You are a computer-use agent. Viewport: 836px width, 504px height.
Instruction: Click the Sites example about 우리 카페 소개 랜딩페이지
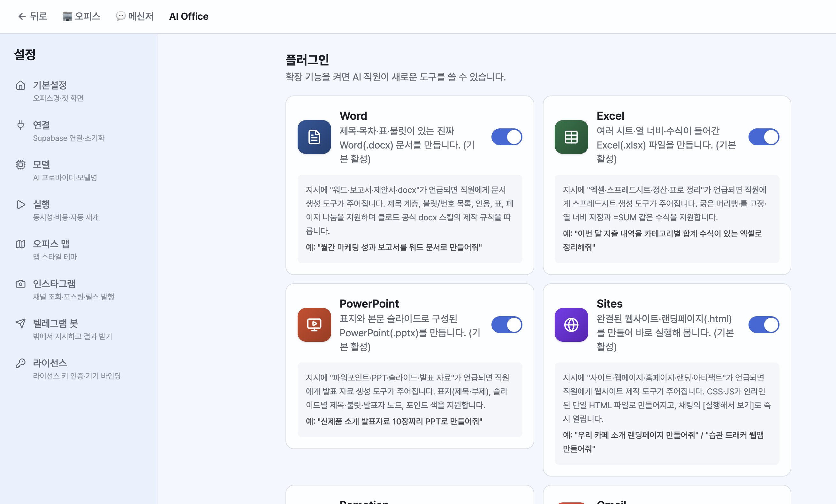tap(663, 442)
